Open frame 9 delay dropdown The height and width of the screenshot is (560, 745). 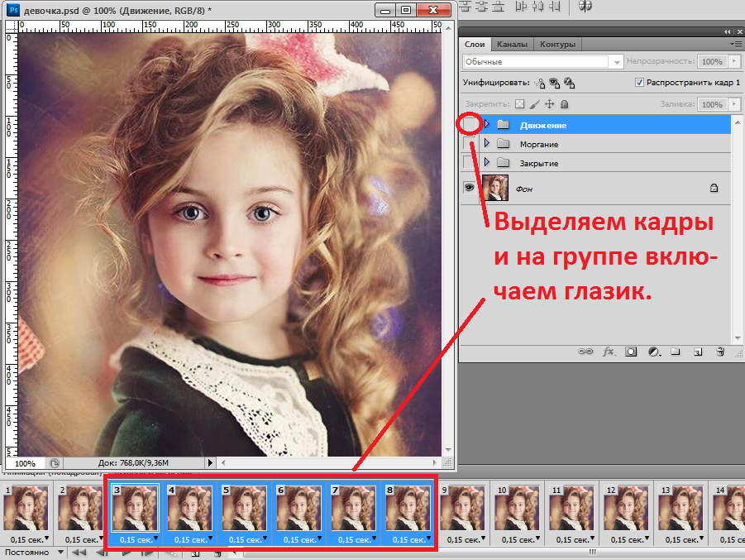[x=483, y=538]
